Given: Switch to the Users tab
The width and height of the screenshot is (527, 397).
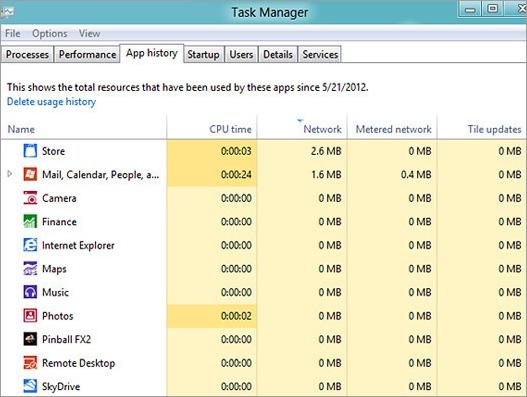Looking at the screenshot, I should [241, 54].
